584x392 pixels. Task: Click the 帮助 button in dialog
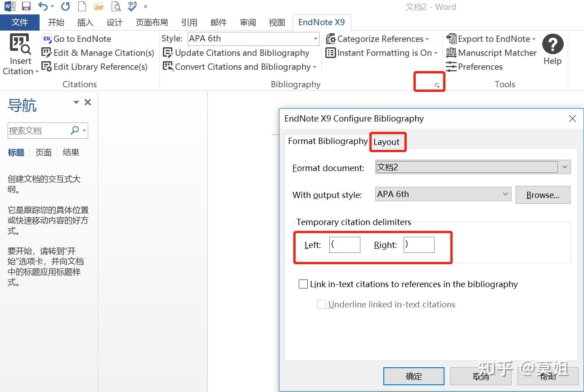(548, 376)
